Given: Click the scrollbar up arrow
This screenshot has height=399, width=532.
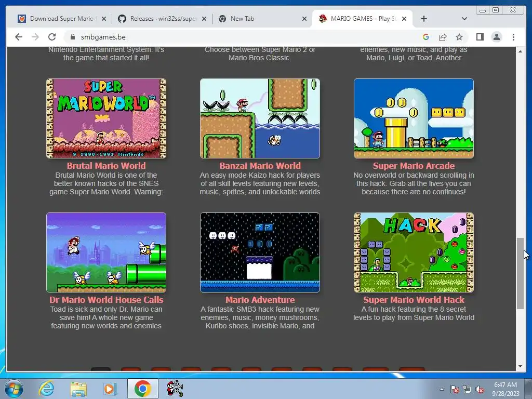Looking at the screenshot, I should pyautogui.click(x=520, y=51).
